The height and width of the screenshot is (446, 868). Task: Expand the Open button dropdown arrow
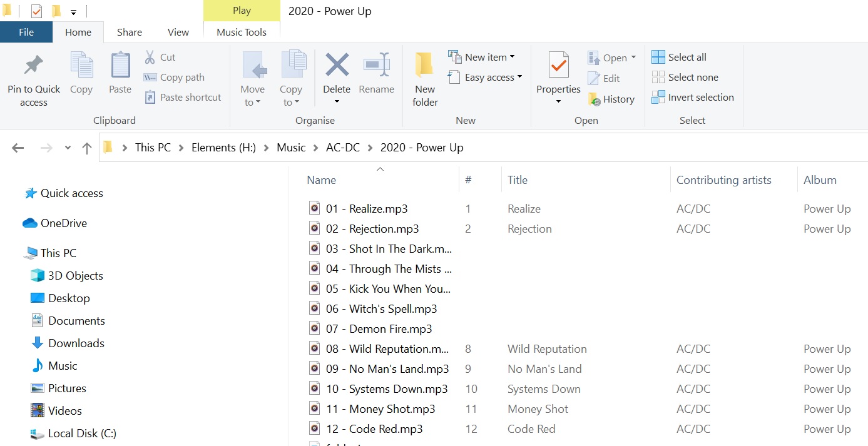(x=633, y=58)
